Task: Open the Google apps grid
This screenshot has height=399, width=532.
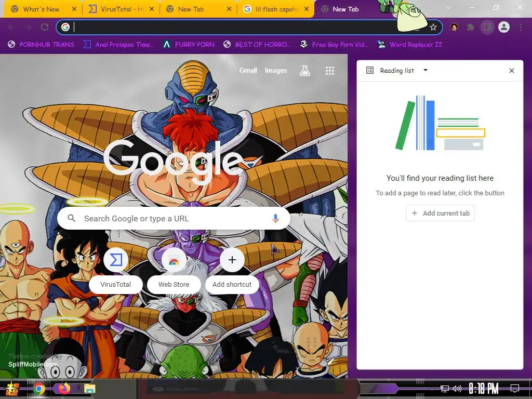Action: [330, 71]
